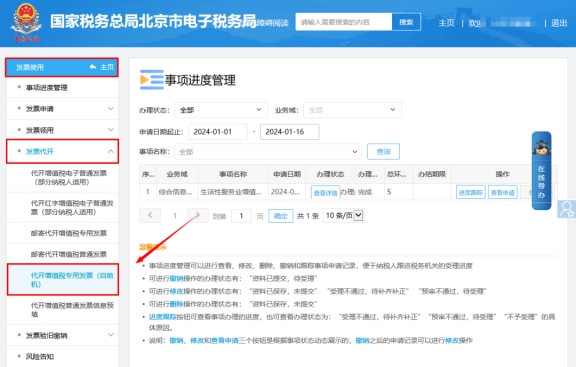The width and height of the screenshot is (576, 367).
Task: Click the 进度跟踪 button in table row
Action: coord(470,192)
